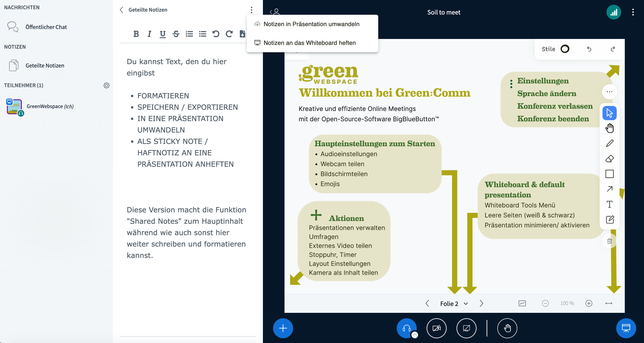Click the bold formatting button
The height and width of the screenshot is (343, 644).
[136, 34]
